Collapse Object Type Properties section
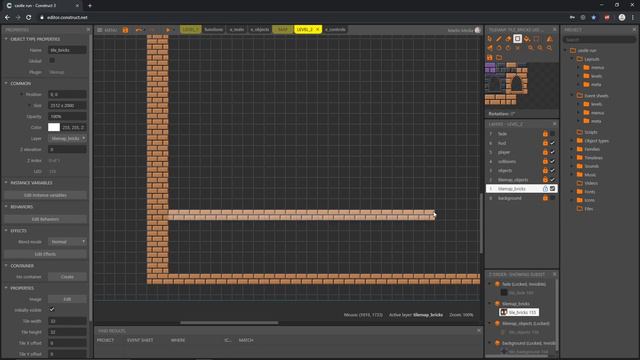Viewport: 640px width, 360px height. click(6, 39)
